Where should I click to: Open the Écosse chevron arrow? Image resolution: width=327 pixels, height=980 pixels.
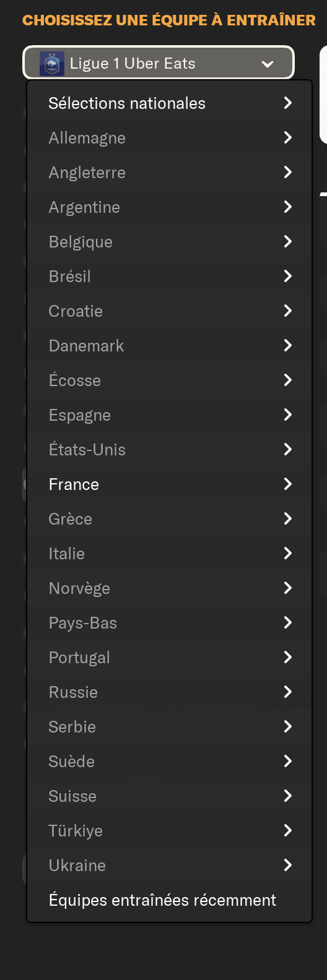pyautogui.click(x=287, y=380)
